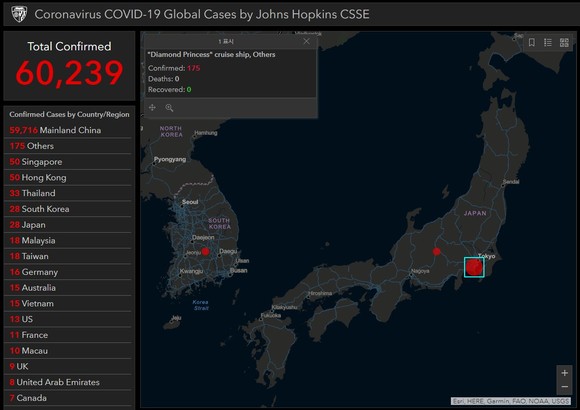The height and width of the screenshot is (410, 580).
Task: Click the zoom-to magnifier in popup
Action: tap(169, 108)
